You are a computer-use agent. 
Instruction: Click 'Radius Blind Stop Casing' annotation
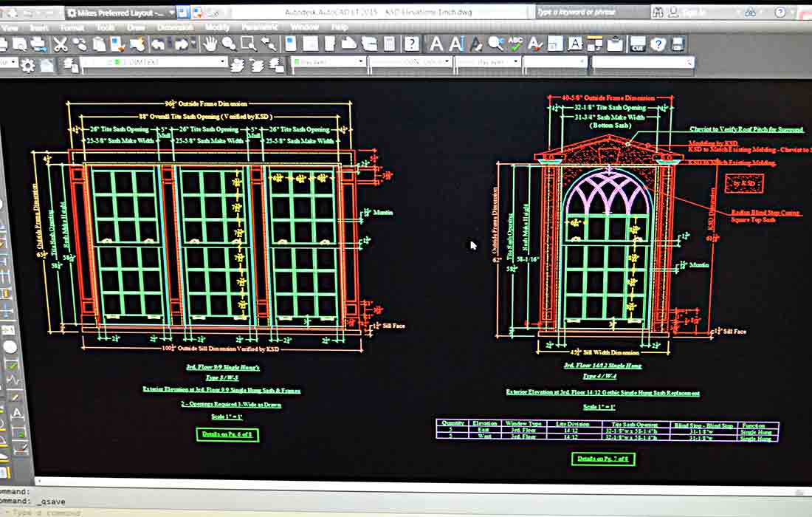click(x=765, y=213)
